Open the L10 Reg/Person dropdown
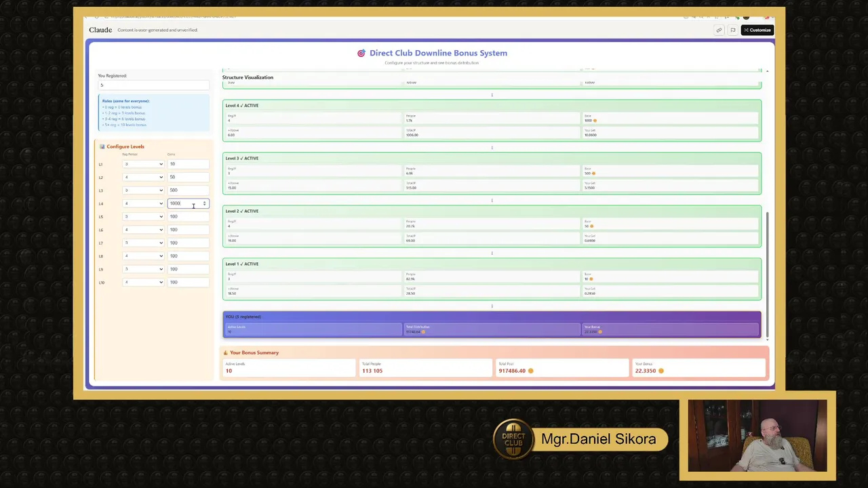The height and width of the screenshot is (488, 868). [143, 282]
